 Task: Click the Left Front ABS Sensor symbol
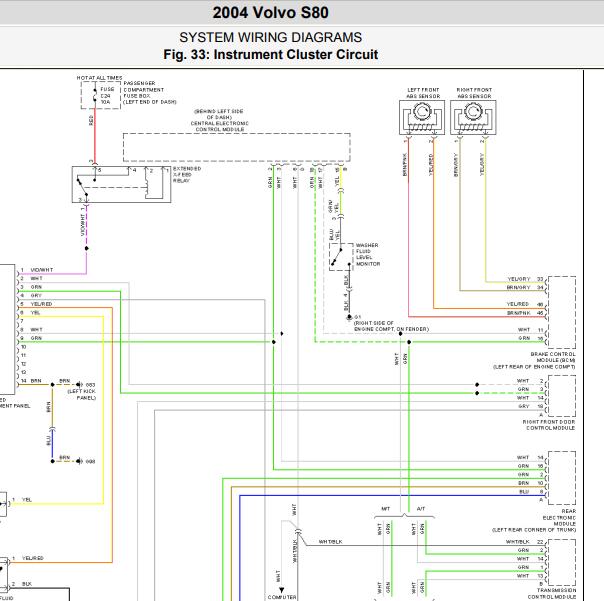tap(422, 118)
